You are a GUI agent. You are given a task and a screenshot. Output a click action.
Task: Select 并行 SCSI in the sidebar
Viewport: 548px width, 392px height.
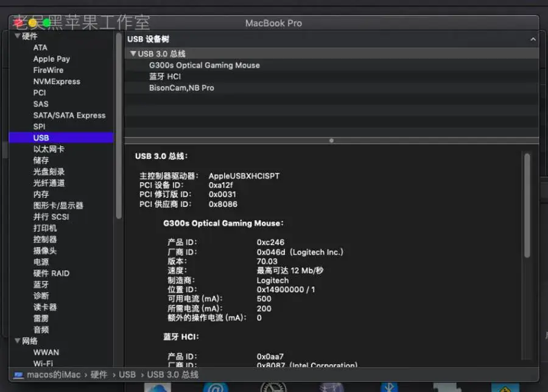(51, 217)
